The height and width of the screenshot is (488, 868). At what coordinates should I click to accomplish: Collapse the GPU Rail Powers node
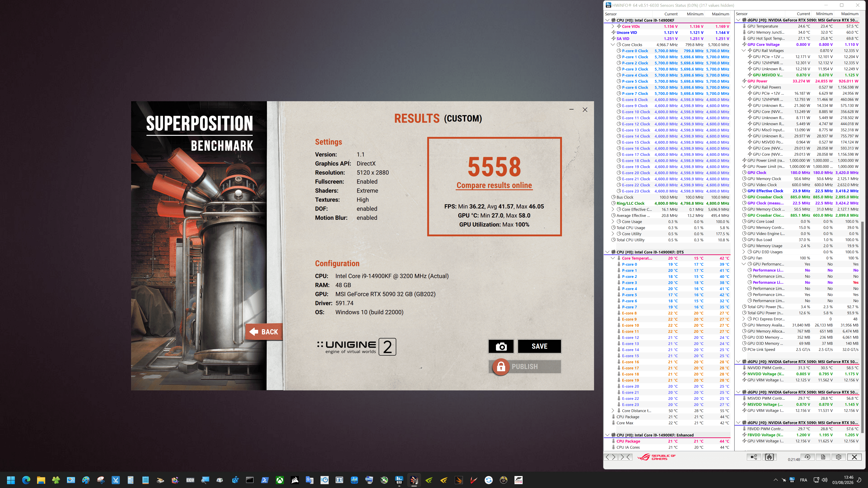(744, 87)
